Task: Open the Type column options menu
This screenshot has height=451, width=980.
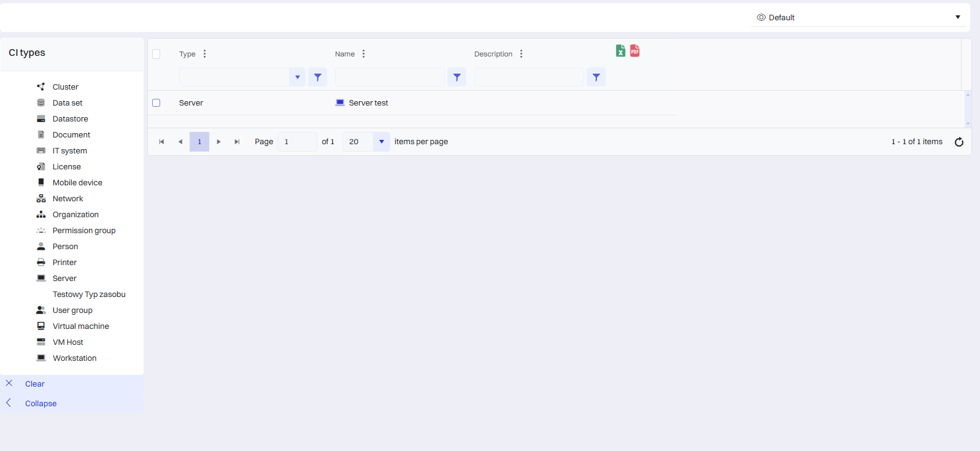Action: click(x=205, y=54)
